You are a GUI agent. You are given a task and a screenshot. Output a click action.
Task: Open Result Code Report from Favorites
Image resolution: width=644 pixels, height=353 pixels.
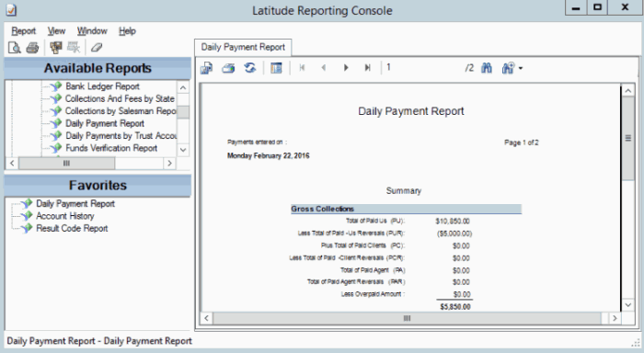point(72,228)
